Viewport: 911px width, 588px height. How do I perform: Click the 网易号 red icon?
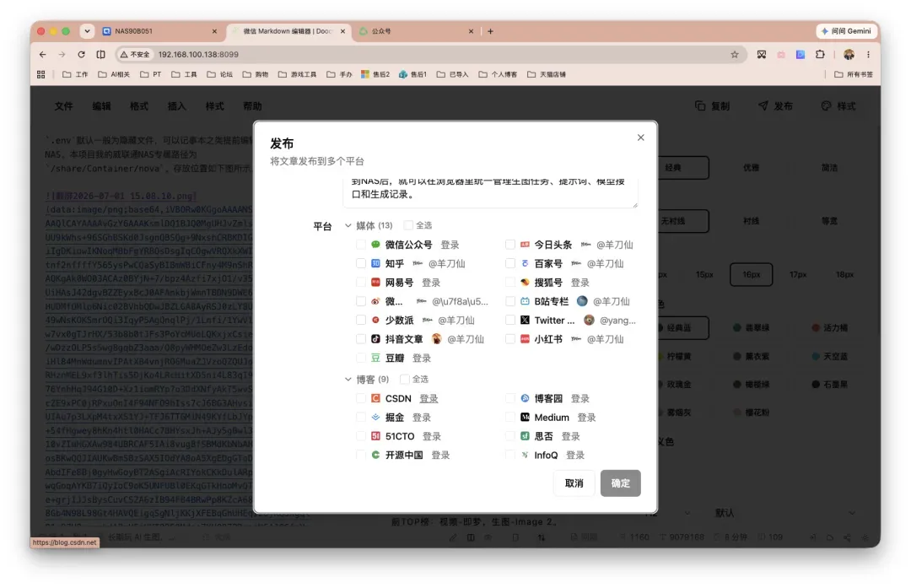(376, 283)
